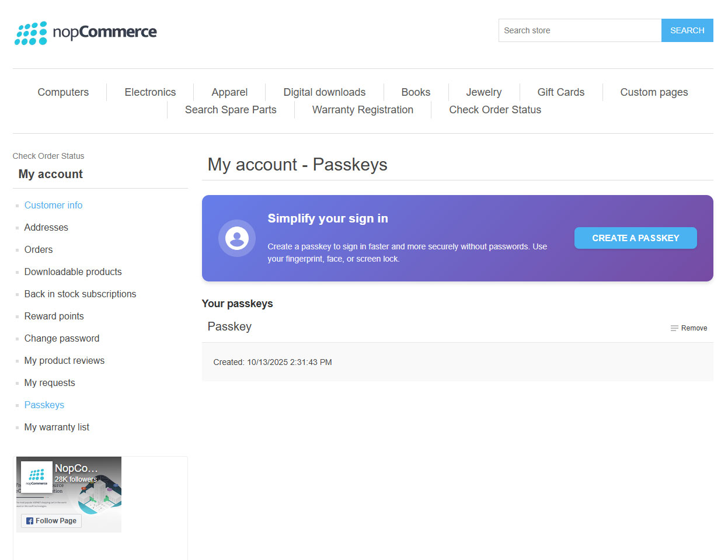Image resolution: width=728 pixels, height=560 pixels.
Task: Focus the Search store input field
Action: coord(579,30)
